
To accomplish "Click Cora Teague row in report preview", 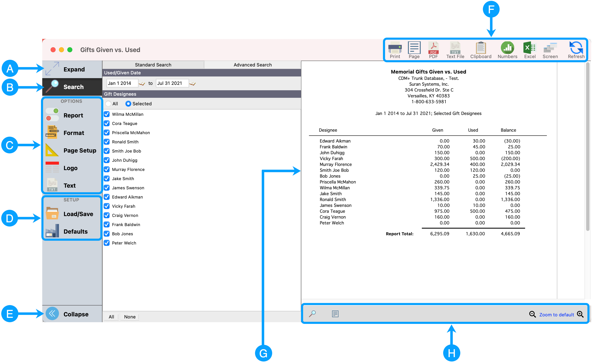I will 420,211.
